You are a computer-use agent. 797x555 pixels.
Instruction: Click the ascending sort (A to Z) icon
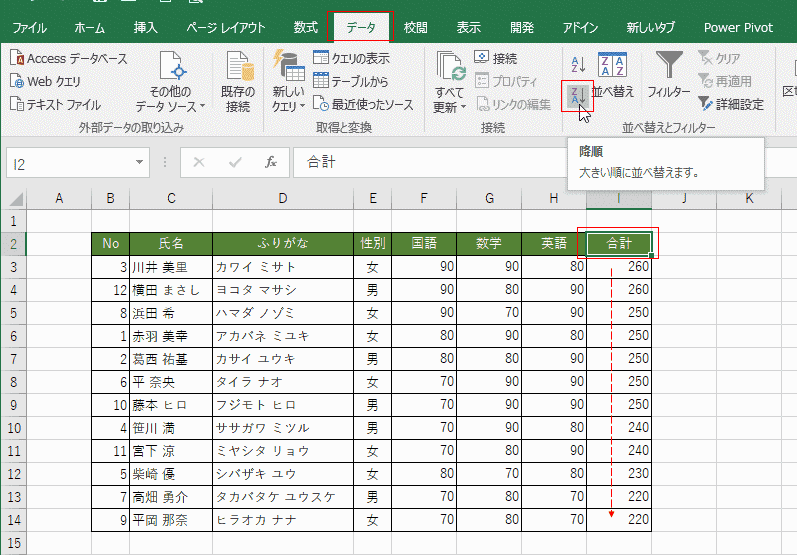coord(578,65)
